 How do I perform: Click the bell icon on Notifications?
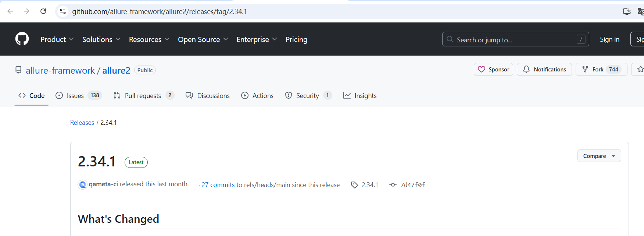click(526, 69)
